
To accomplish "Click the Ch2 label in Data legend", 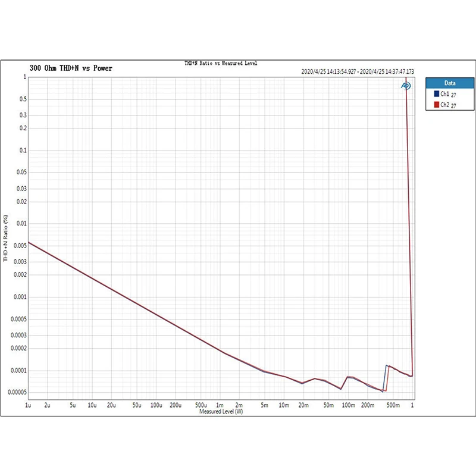I will point(444,105).
